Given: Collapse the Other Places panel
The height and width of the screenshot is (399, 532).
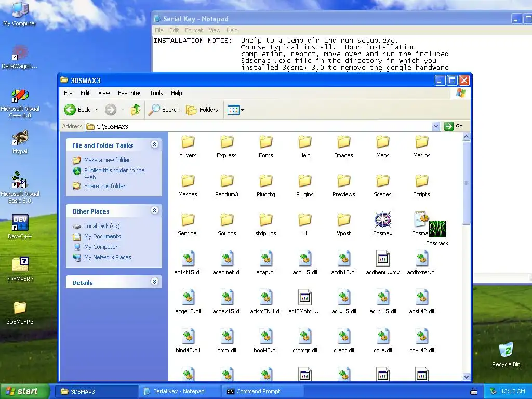Looking at the screenshot, I should (x=154, y=210).
